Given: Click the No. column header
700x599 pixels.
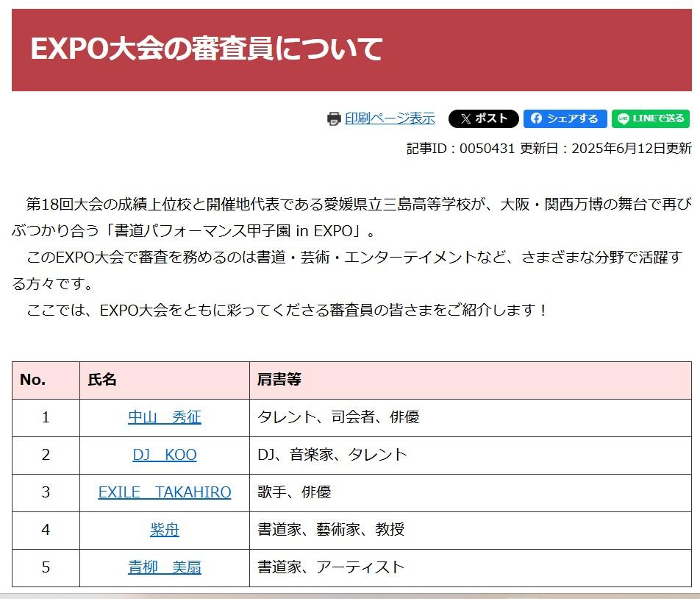Looking at the screenshot, I should (46, 380).
